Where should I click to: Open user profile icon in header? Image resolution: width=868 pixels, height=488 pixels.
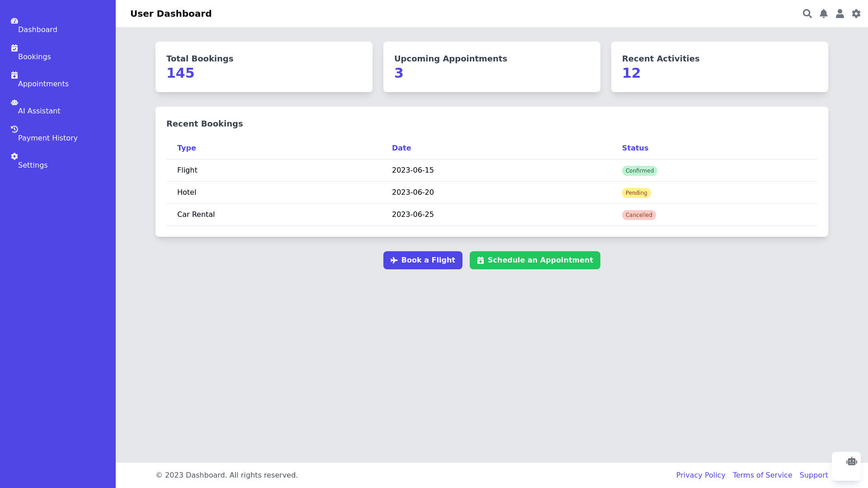tap(840, 14)
